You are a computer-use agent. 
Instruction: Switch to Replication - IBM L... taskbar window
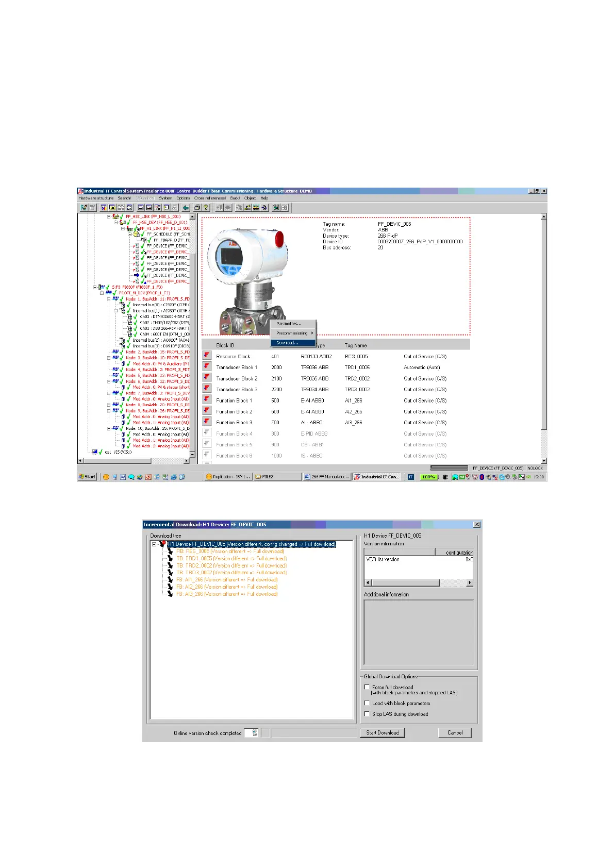pos(228,477)
